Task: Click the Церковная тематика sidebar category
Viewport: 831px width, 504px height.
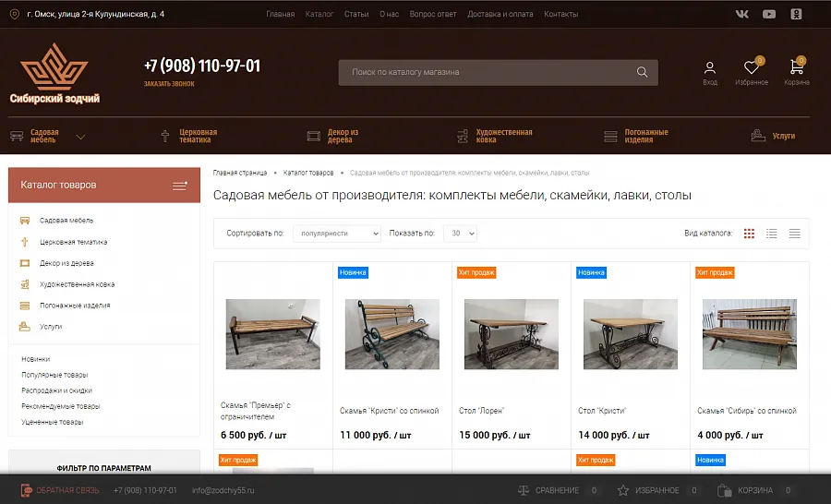Action: (x=74, y=242)
